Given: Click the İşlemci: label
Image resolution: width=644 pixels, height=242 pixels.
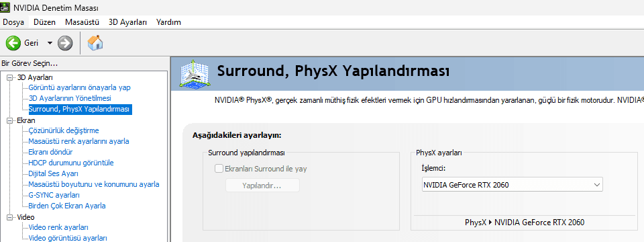Looking at the screenshot, I should pos(434,169).
